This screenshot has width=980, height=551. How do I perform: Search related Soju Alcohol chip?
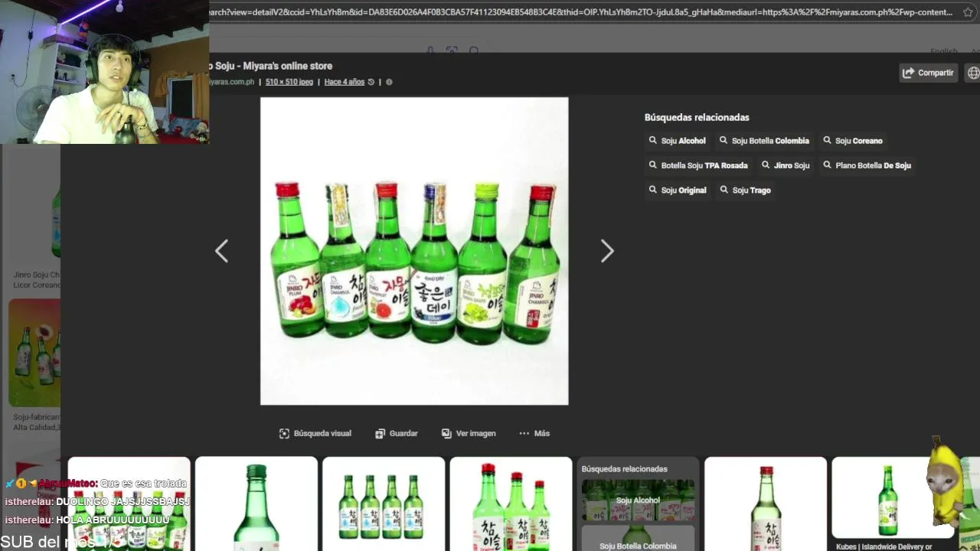(677, 141)
